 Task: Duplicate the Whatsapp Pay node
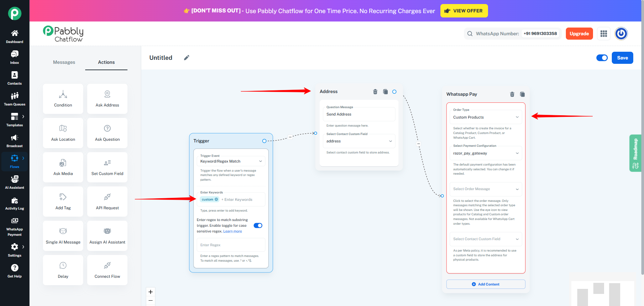pyautogui.click(x=522, y=94)
